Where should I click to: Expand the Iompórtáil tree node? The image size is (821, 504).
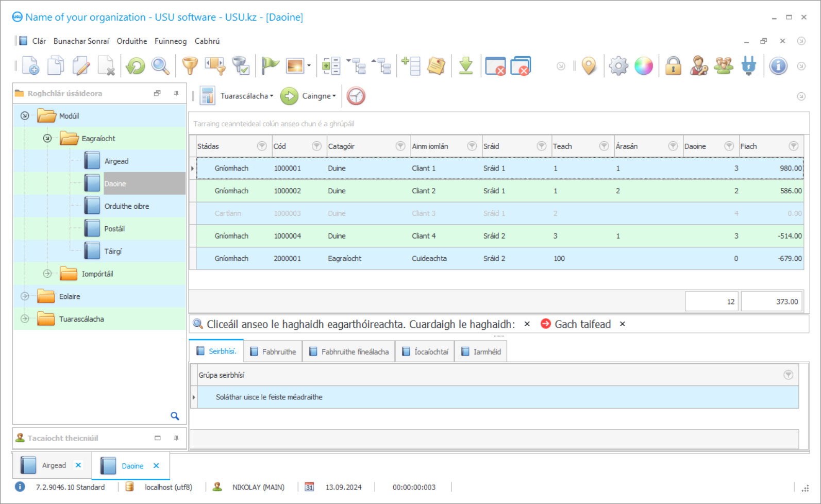tap(47, 274)
